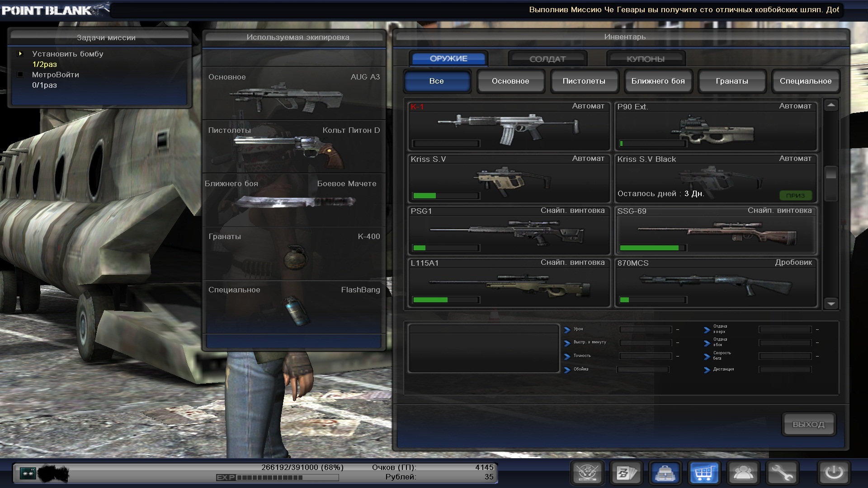Click the inventory scrollbar thumb
The image size is (868, 488).
pyautogui.click(x=831, y=183)
